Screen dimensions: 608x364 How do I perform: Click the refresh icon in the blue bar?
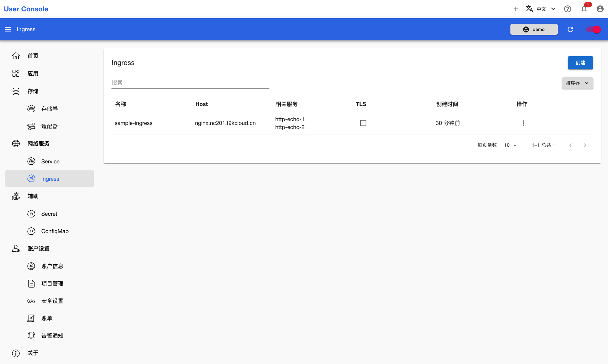tap(570, 29)
